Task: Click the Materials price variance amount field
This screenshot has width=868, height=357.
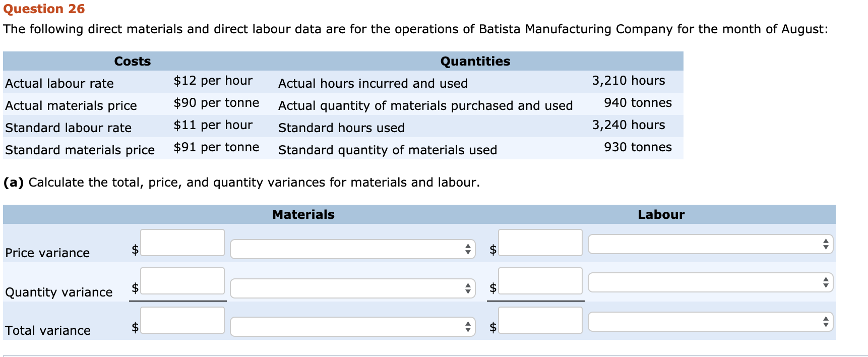Action: tap(182, 243)
